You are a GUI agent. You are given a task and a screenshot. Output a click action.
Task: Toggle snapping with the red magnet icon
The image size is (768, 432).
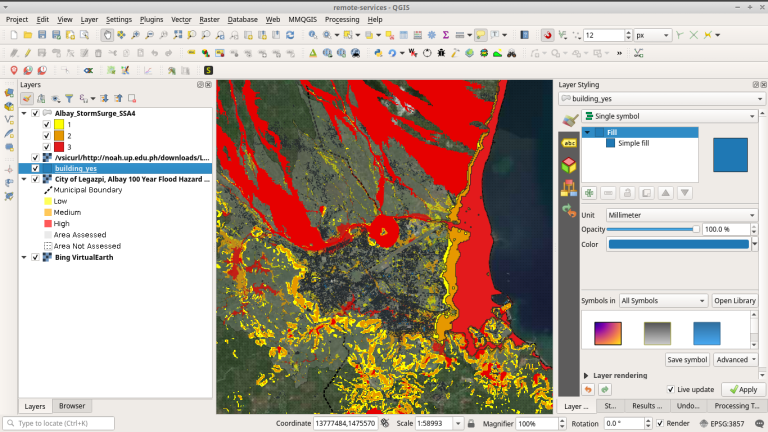coord(548,35)
